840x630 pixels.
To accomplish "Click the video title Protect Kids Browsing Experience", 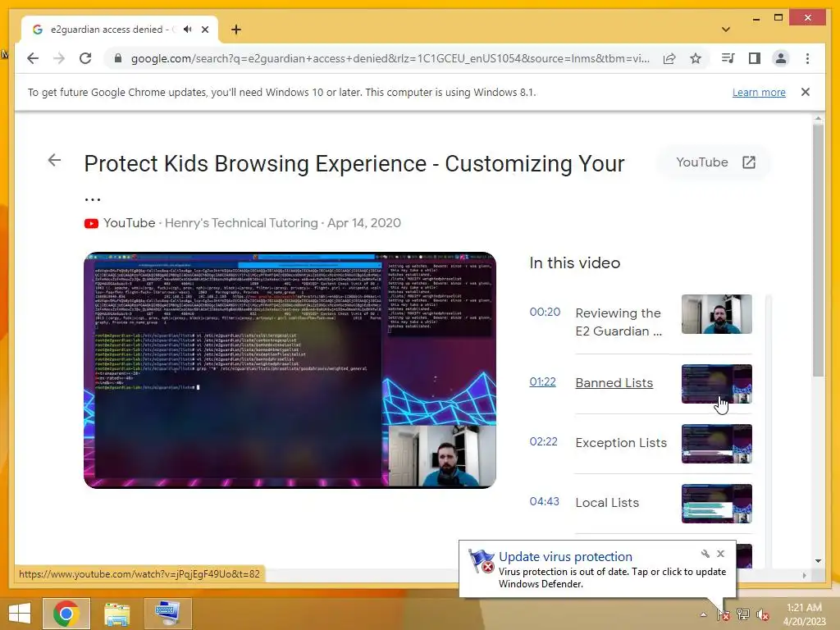I will (x=354, y=163).
